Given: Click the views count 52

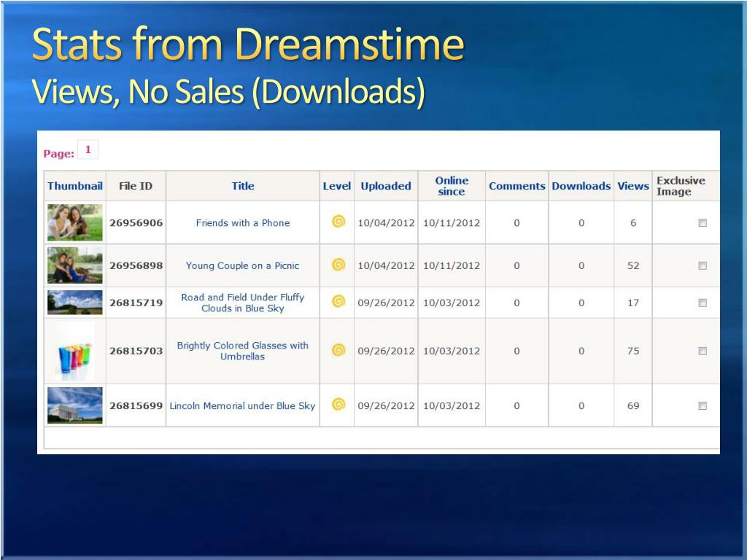Looking at the screenshot, I should pos(633,265).
